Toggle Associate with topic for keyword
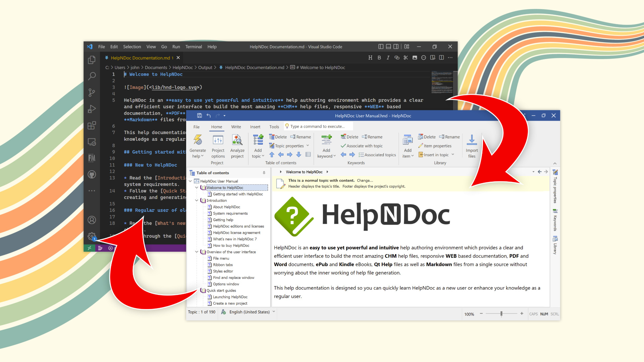The height and width of the screenshot is (362, 644). click(362, 146)
